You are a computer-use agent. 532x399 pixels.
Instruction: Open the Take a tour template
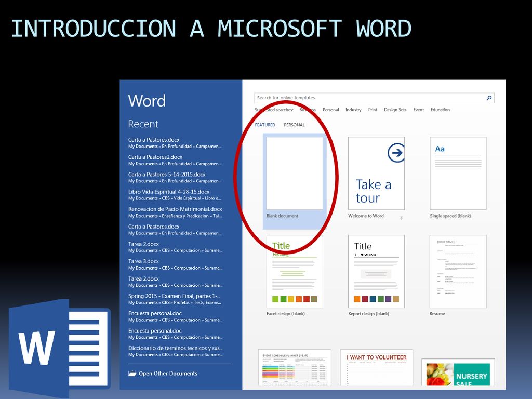376,174
